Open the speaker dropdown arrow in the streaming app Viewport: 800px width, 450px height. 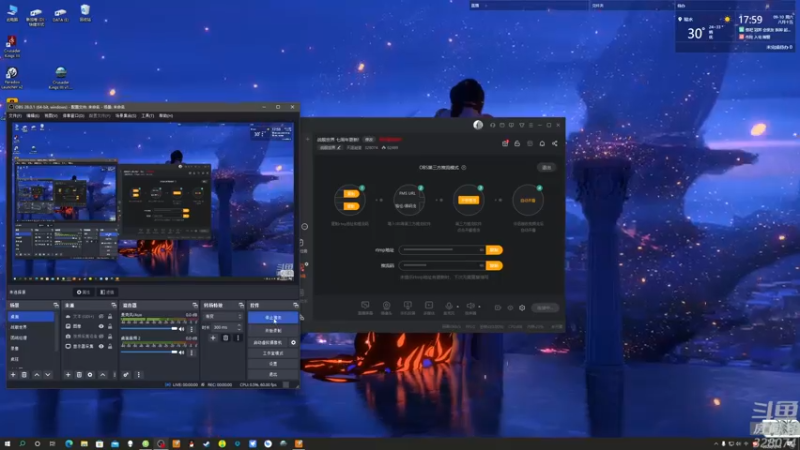(x=479, y=307)
